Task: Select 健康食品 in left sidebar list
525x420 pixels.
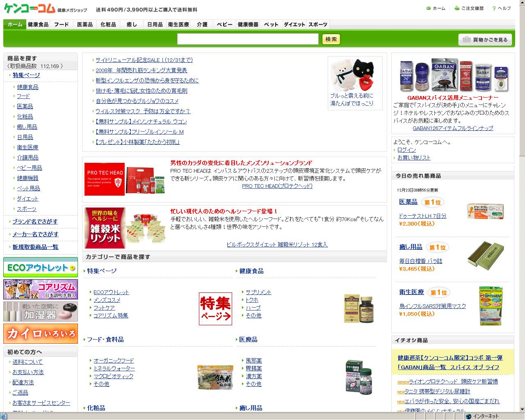Action: [x=27, y=87]
